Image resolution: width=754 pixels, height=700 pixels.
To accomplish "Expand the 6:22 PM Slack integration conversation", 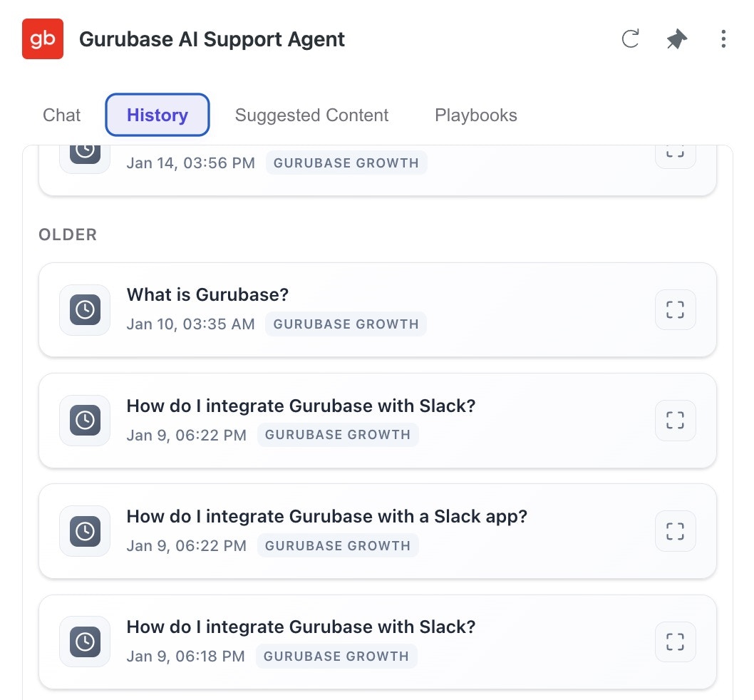I will point(675,421).
